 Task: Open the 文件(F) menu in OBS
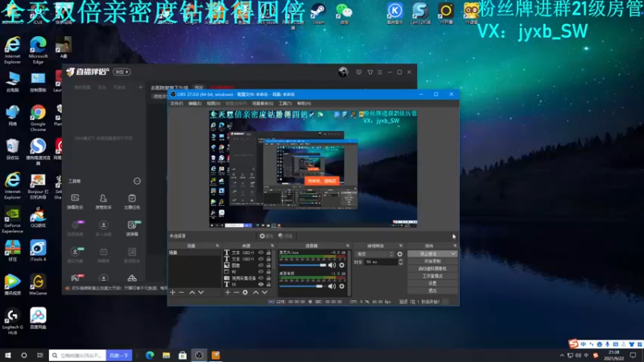click(176, 104)
